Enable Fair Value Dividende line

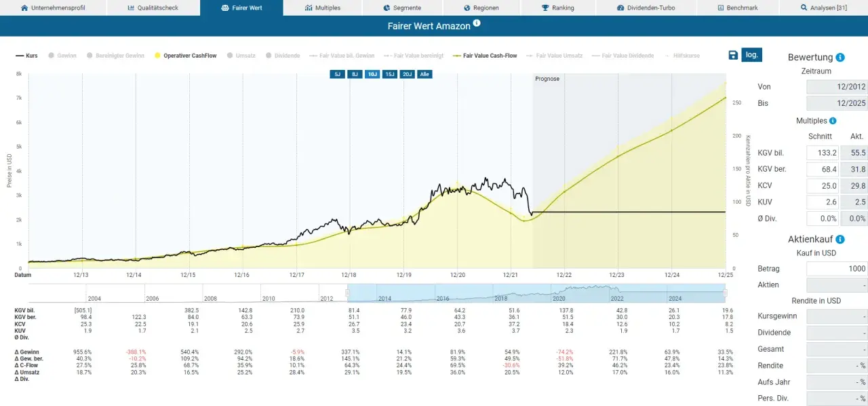click(x=623, y=56)
